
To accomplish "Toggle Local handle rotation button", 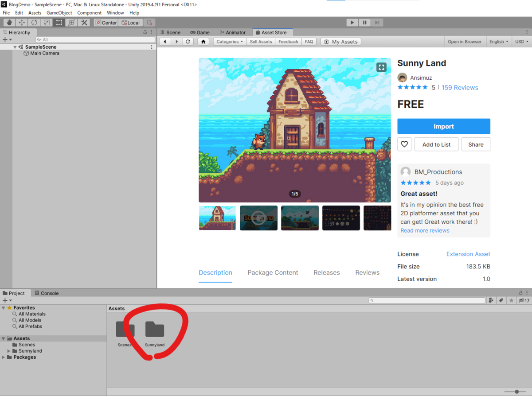I will (x=130, y=23).
